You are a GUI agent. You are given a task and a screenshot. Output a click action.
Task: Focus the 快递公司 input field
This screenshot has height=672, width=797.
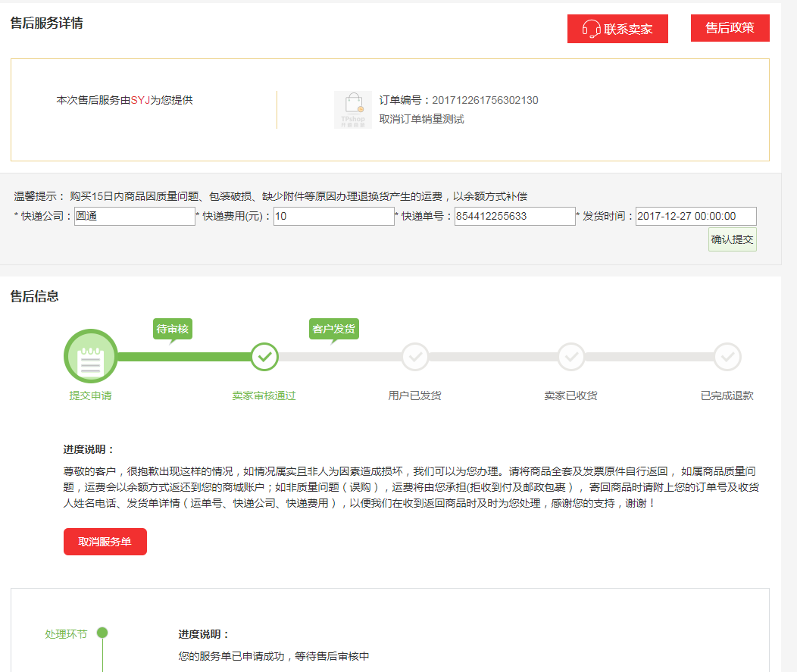(134, 217)
